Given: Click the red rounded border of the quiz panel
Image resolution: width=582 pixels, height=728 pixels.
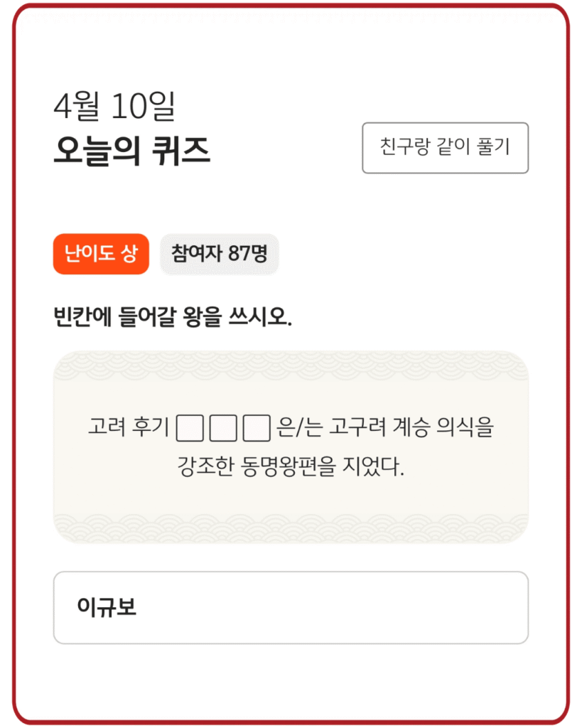Looking at the screenshot, I should [291, 6].
